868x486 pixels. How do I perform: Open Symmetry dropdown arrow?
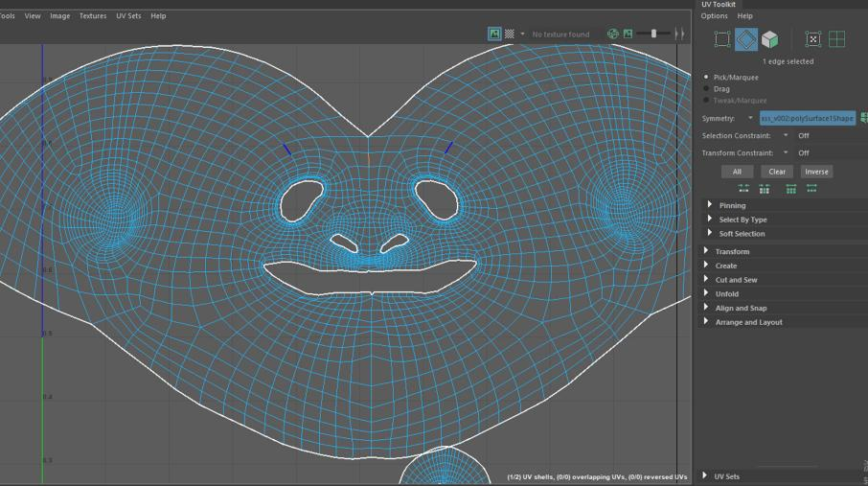point(751,118)
